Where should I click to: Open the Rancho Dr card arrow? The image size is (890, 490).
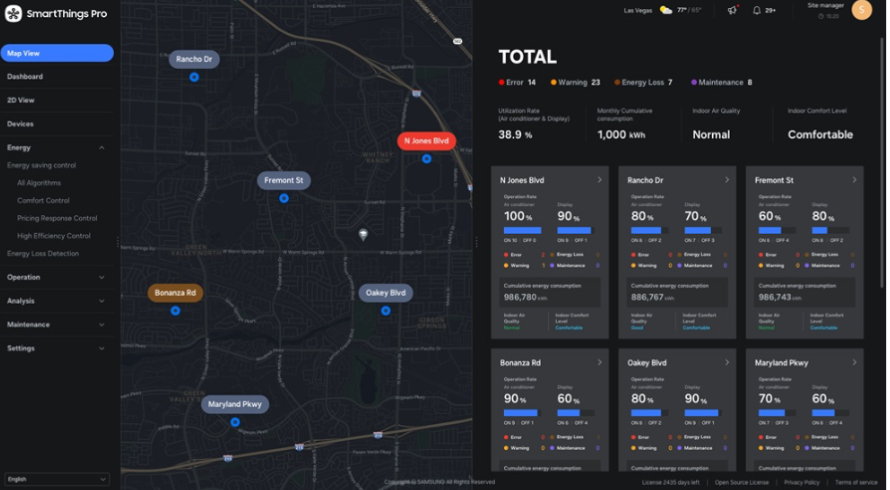pyautogui.click(x=727, y=180)
